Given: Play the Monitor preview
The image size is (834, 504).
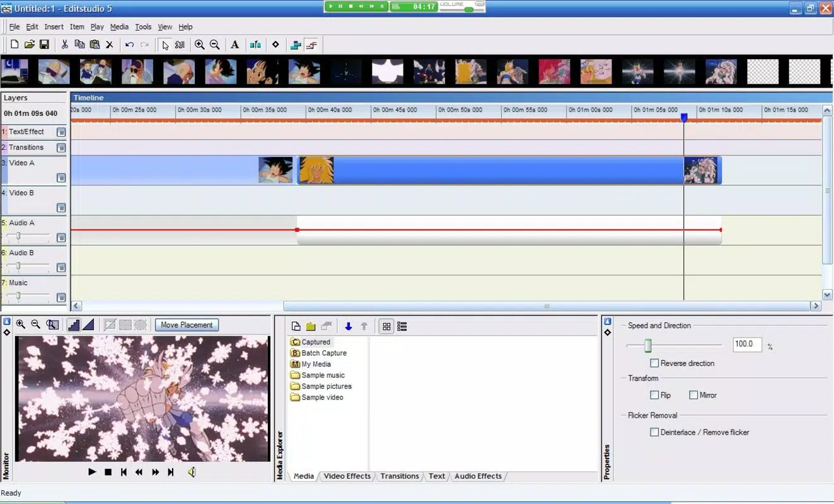Looking at the screenshot, I should 92,472.
